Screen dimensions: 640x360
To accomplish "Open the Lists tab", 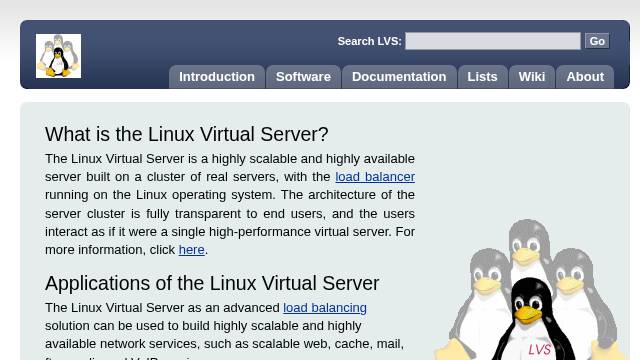I will tap(482, 77).
